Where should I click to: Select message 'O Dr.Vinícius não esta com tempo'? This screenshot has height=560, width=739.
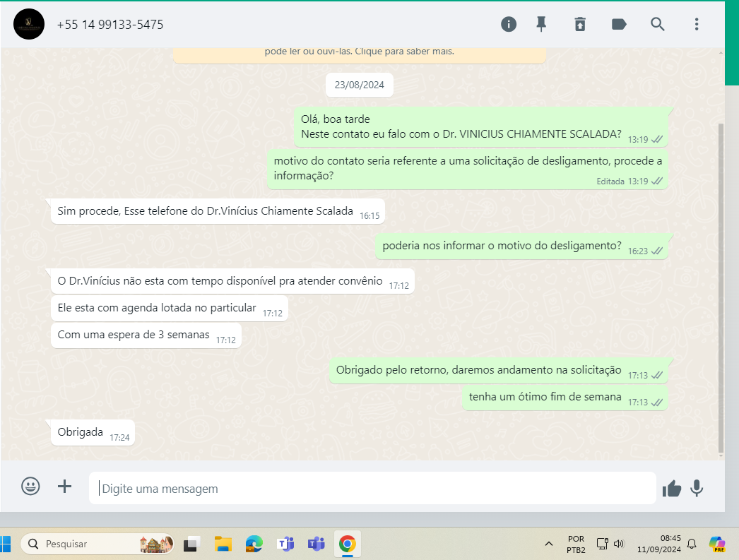click(232, 281)
